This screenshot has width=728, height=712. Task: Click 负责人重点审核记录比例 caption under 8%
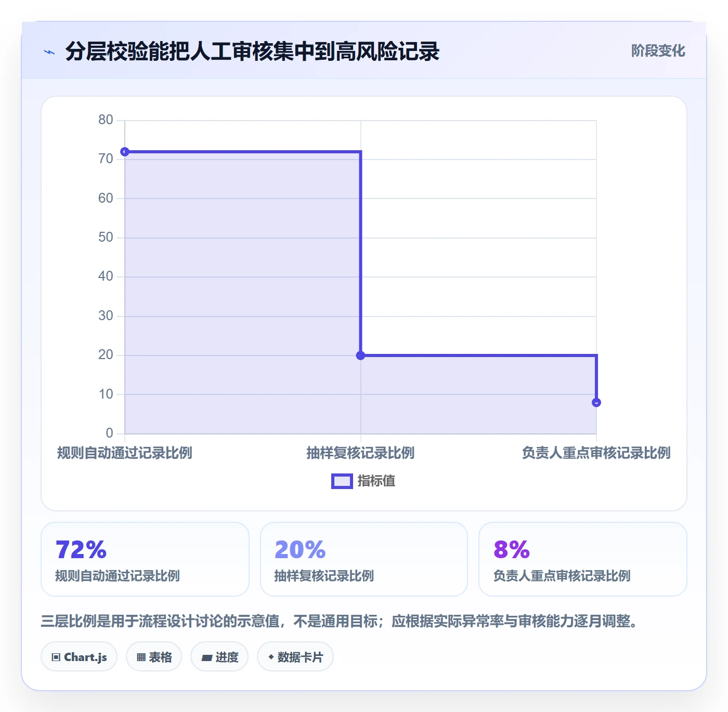(562, 576)
